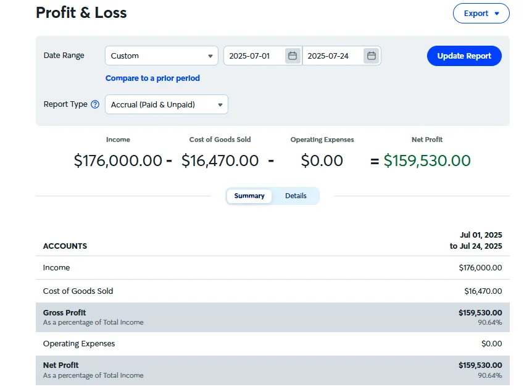Open the start date calendar picker icon
This screenshot has height=392, width=532.
click(293, 56)
